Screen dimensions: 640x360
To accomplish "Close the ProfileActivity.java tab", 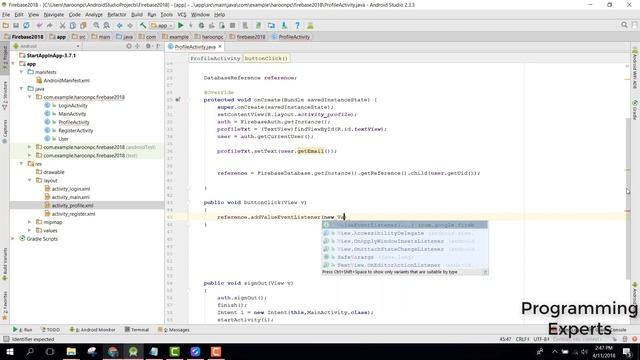I will click(x=220, y=47).
